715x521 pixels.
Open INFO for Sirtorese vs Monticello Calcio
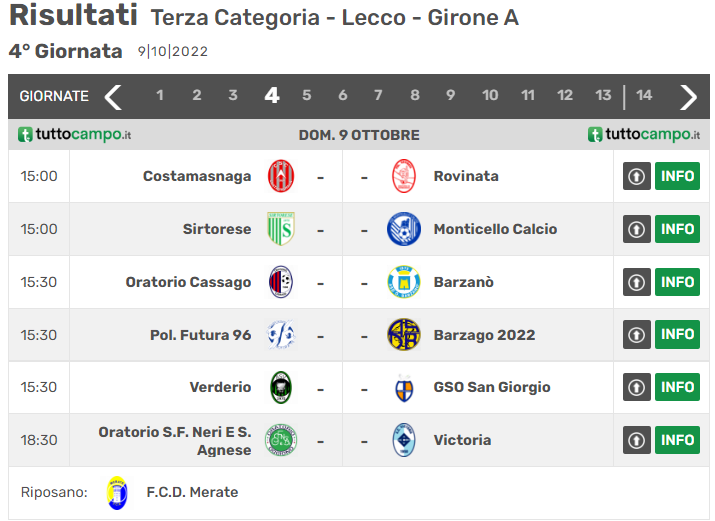pyautogui.click(x=677, y=229)
